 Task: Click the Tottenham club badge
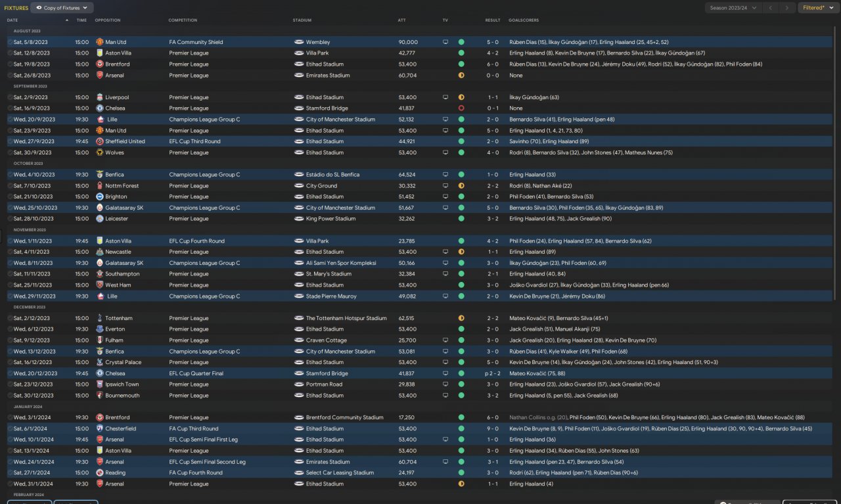(100, 318)
